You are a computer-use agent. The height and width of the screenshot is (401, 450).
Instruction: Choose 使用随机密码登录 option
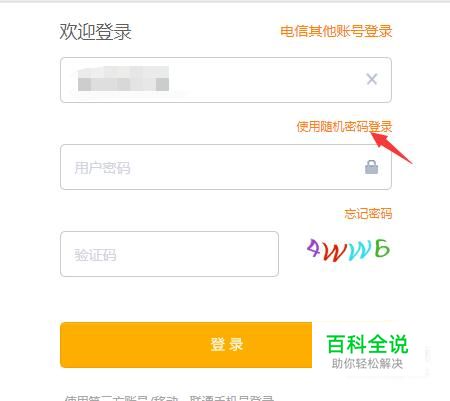tap(344, 127)
